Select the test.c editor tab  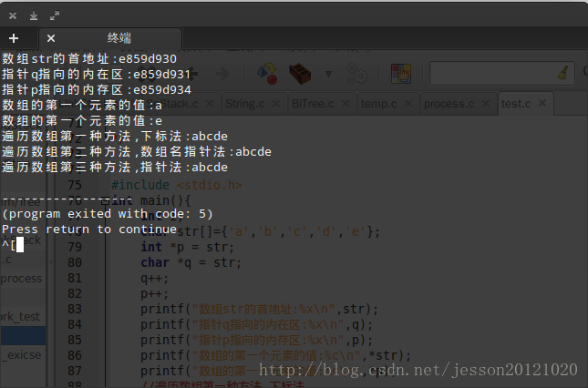pos(516,104)
